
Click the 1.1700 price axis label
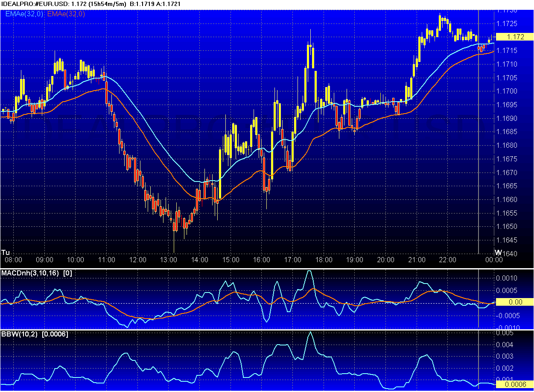coord(508,91)
